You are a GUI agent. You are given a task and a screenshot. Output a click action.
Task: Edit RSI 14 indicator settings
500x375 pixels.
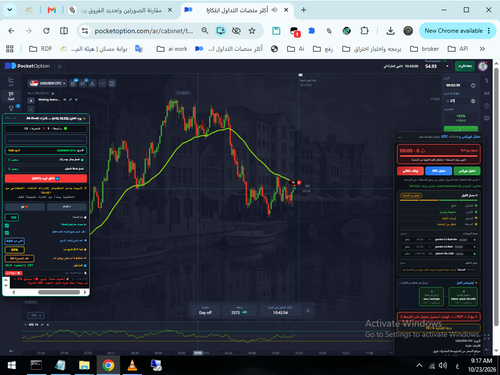[x=42, y=325]
